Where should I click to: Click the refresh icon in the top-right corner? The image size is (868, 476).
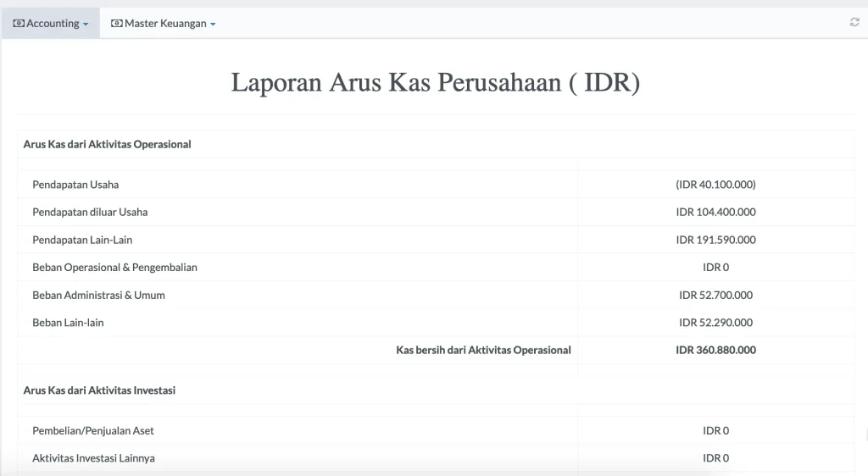coord(854,23)
